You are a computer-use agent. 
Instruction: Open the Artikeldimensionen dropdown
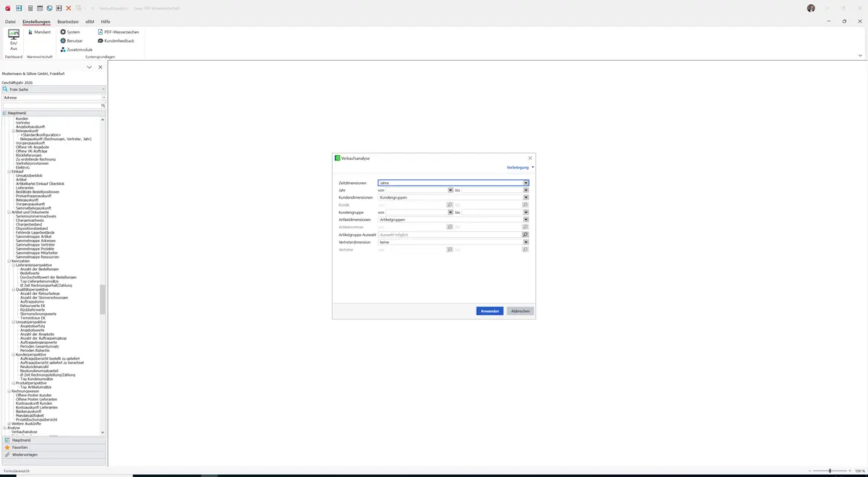point(526,220)
